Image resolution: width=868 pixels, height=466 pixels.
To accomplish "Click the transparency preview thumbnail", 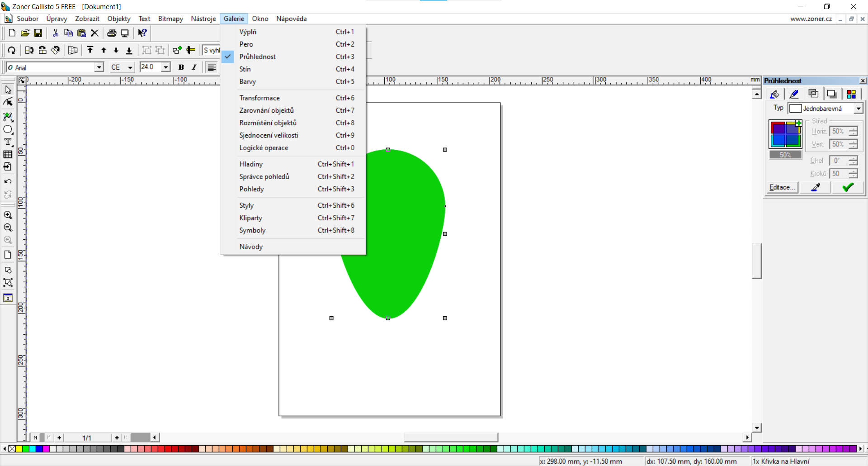I will pyautogui.click(x=785, y=134).
